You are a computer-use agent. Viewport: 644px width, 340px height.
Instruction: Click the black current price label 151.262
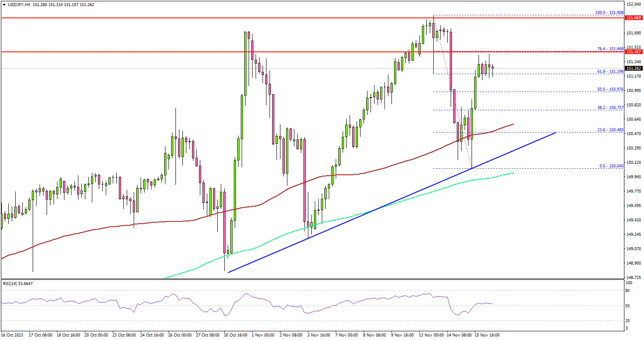pos(633,68)
